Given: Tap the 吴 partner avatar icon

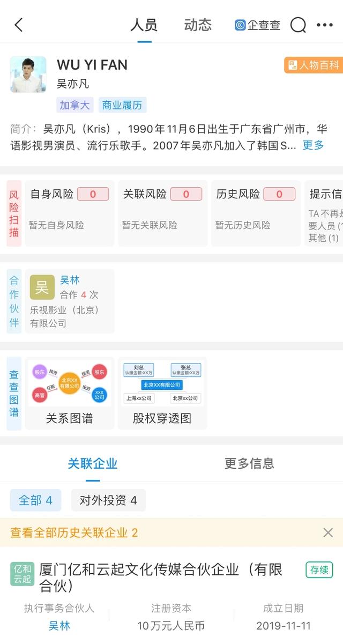Looking at the screenshot, I should coord(42,287).
